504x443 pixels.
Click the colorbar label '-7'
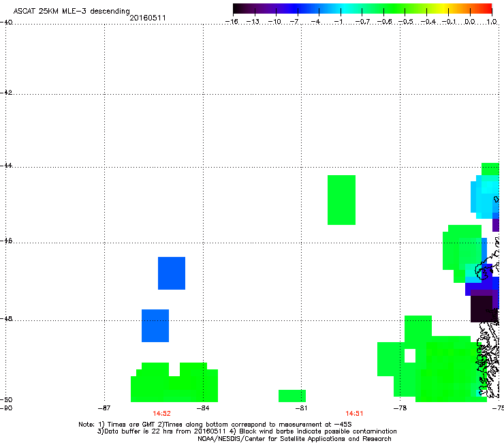pyautogui.click(x=295, y=22)
